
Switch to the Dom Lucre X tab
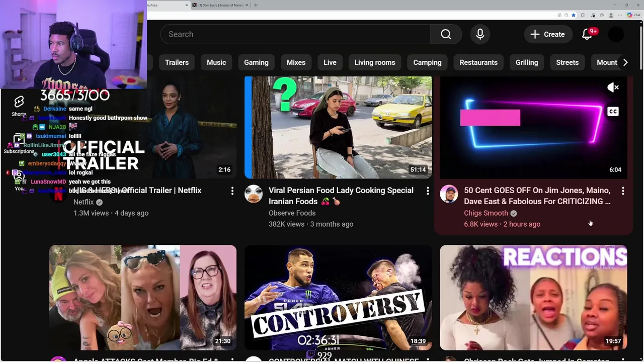tap(220, 5)
